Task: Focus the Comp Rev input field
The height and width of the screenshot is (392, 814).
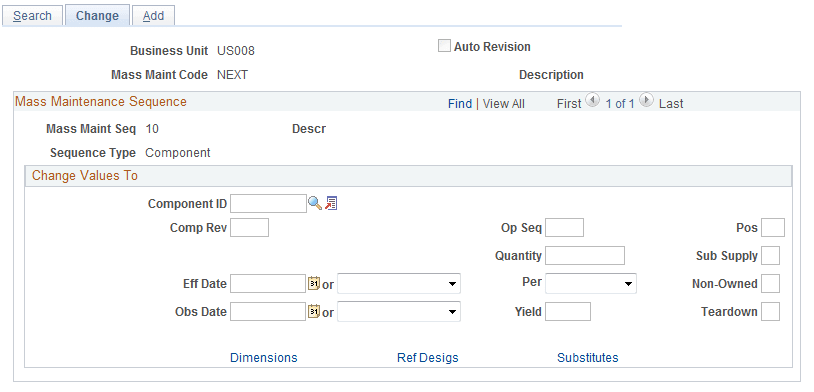Action: pos(249,227)
